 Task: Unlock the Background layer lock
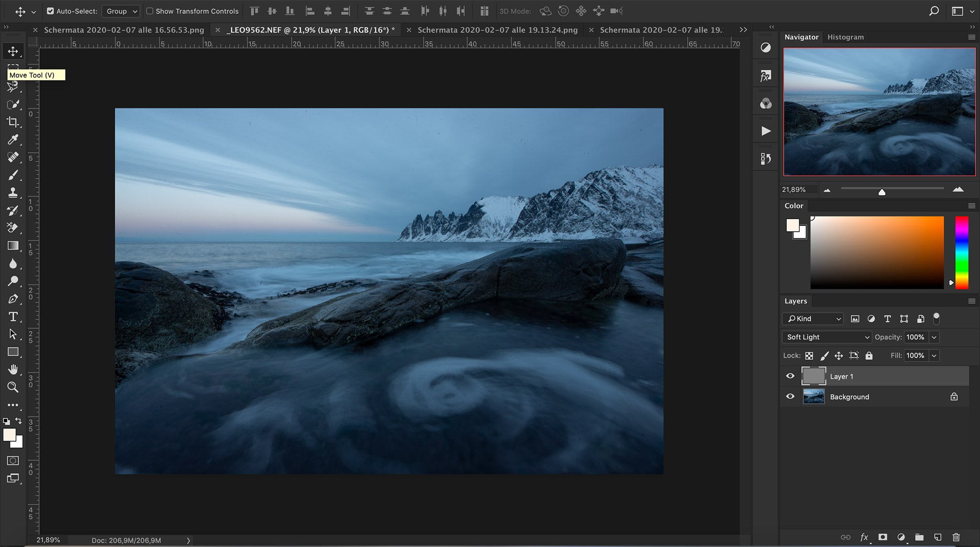954,396
